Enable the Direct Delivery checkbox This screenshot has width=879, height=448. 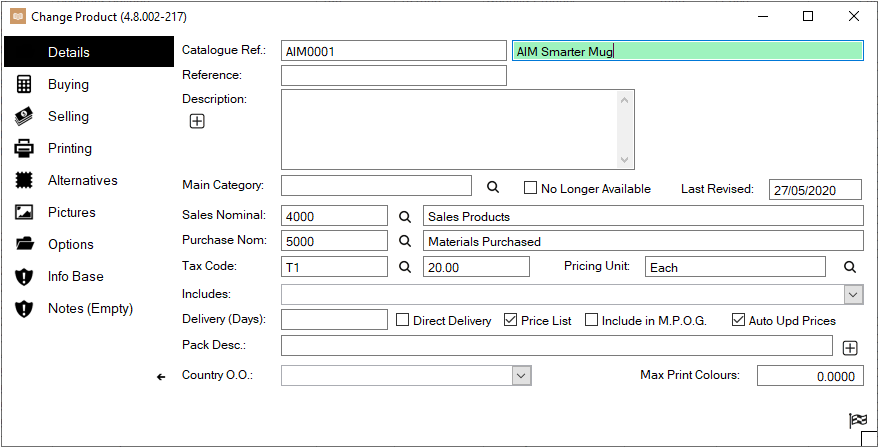pos(403,320)
